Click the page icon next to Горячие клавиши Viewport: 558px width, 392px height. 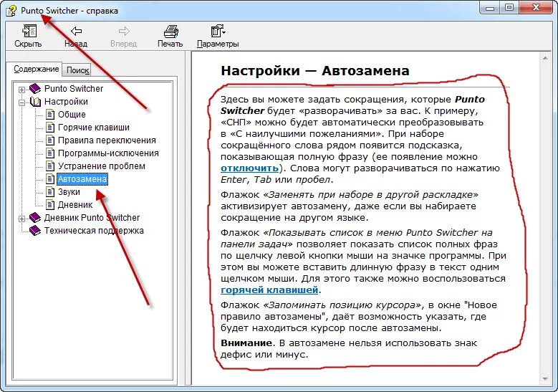50,127
